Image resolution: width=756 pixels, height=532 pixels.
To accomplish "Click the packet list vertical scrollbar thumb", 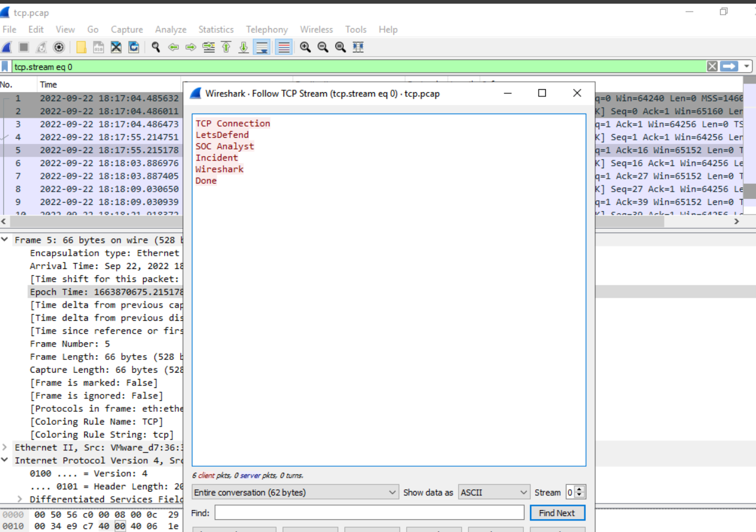I will (750, 191).
